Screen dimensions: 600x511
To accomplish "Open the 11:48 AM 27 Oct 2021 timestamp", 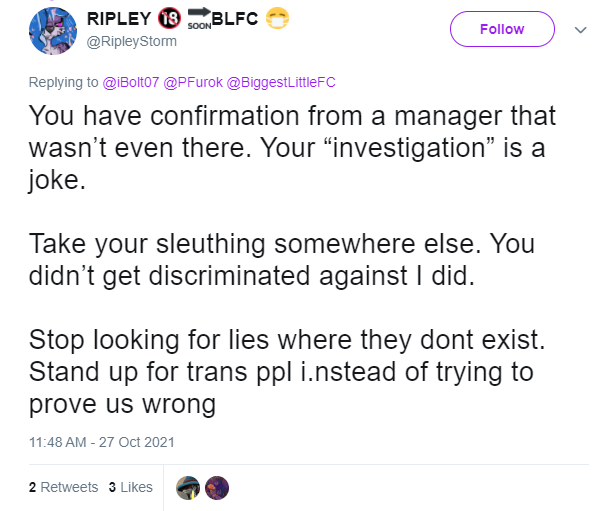I will click(x=102, y=442).
